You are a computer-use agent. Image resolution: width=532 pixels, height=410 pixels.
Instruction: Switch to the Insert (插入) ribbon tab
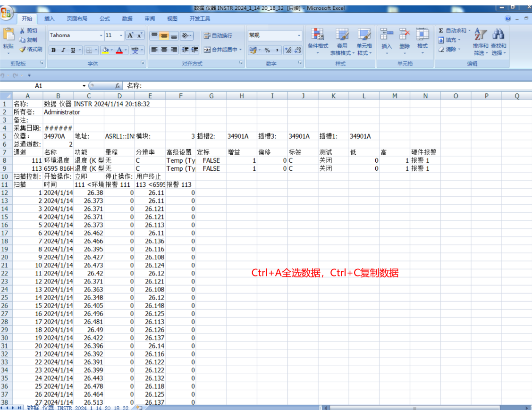click(49, 19)
